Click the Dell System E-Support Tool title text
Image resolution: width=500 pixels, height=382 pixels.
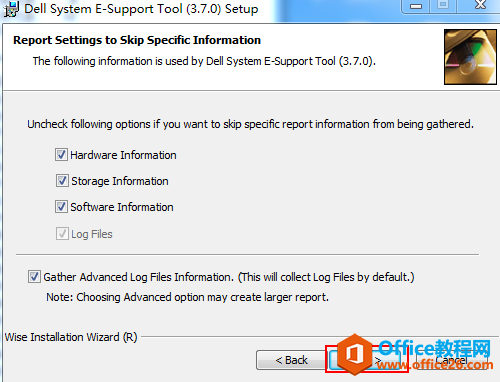[x=141, y=9]
